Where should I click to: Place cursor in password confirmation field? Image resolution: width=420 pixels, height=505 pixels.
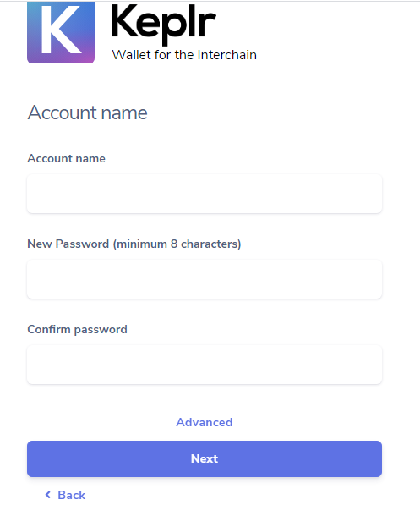pyautogui.click(x=205, y=365)
